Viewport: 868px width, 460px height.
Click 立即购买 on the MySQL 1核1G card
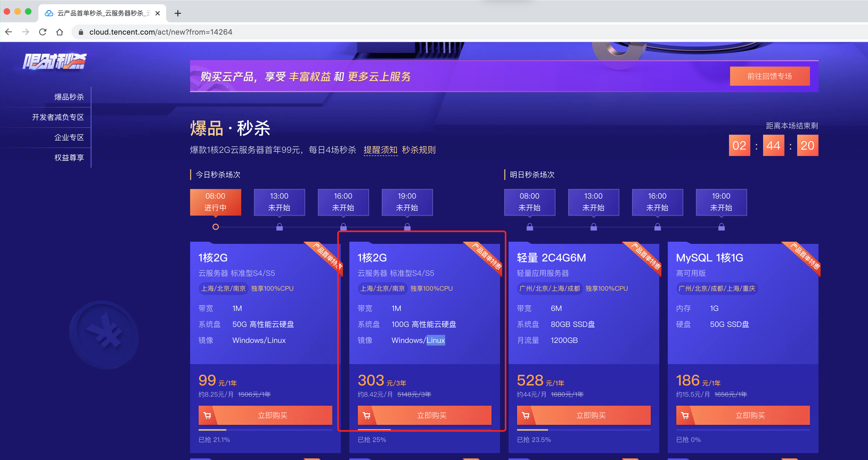(743, 416)
